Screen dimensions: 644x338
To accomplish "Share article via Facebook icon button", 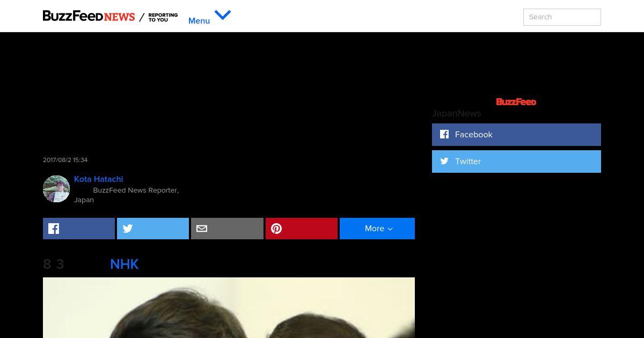I will [79, 229].
